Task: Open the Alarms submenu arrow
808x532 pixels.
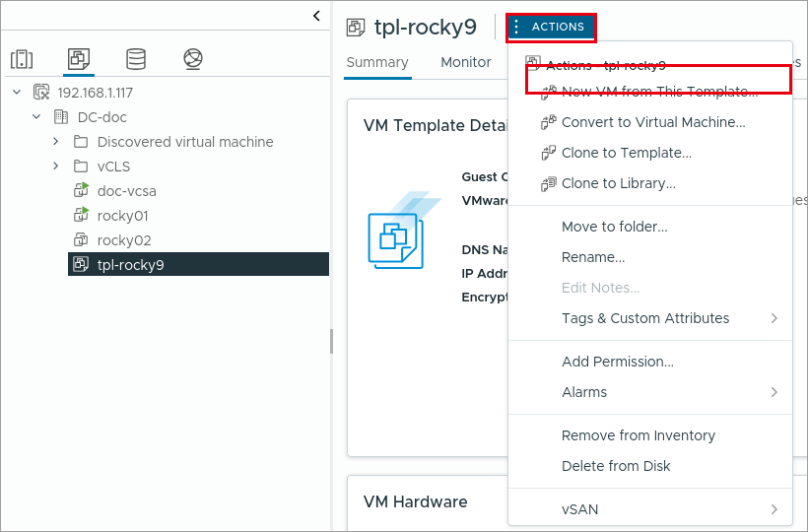Action: [x=774, y=392]
